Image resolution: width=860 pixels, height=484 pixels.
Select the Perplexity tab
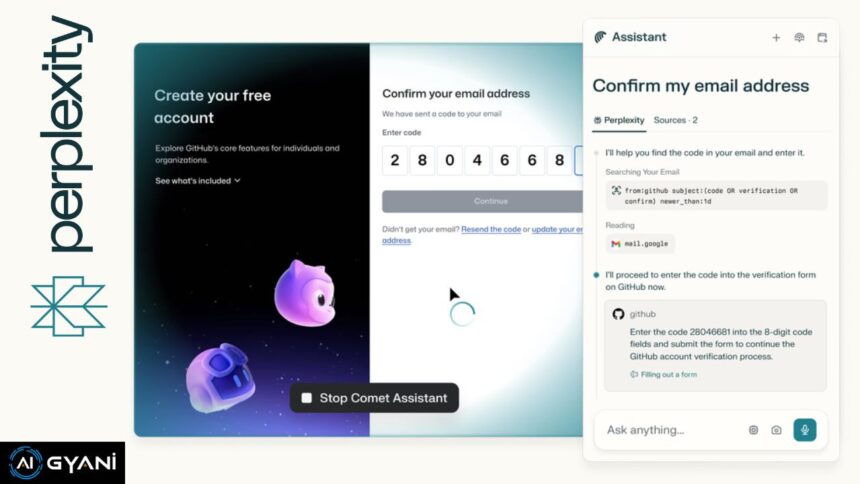pyautogui.click(x=619, y=120)
